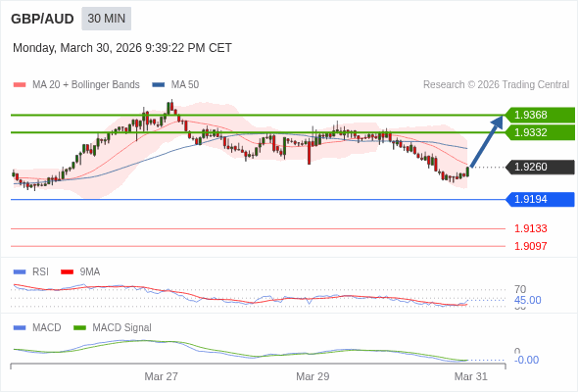
Task: Click the Trading Central research credit text
Action: coord(496,85)
